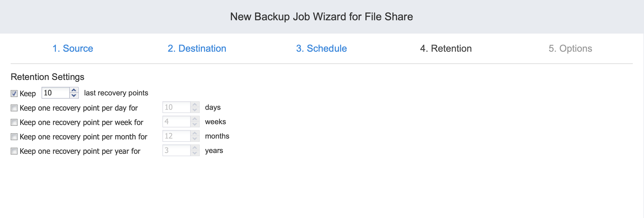
Task: Enable keep one recovery point per week
Action: click(14, 122)
